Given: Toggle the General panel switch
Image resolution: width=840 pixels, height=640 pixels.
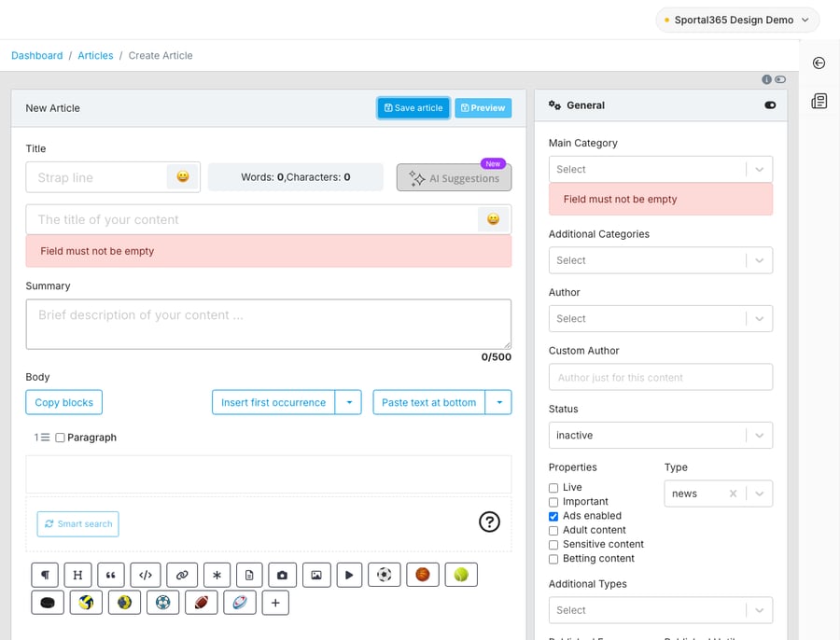Looking at the screenshot, I should [x=770, y=105].
